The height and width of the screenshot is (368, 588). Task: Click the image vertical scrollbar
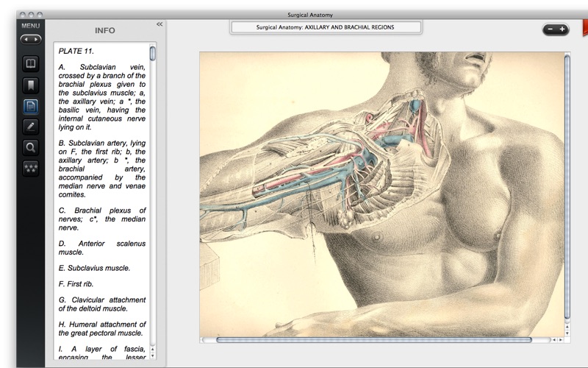click(x=566, y=184)
